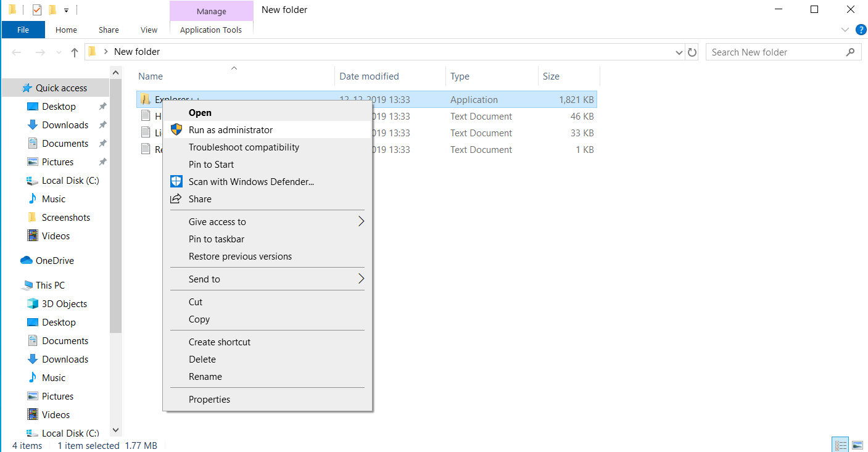Expand the Give access to submenu arrow

(x=362, y=221)
